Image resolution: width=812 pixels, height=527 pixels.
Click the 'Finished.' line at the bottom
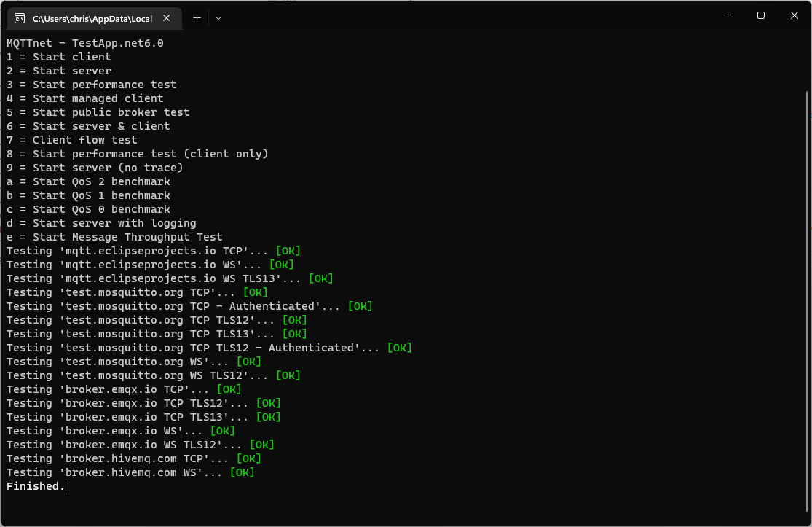click(x=33, y=485)
